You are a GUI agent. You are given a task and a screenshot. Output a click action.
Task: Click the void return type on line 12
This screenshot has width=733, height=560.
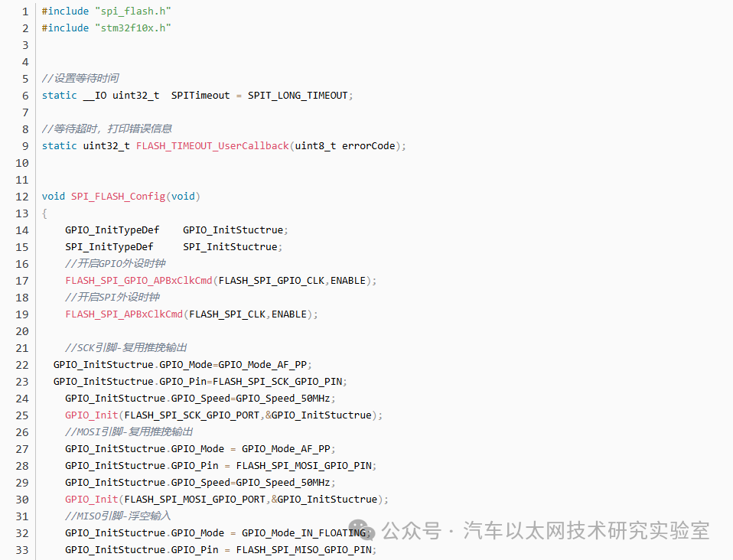tap(54, 197)
